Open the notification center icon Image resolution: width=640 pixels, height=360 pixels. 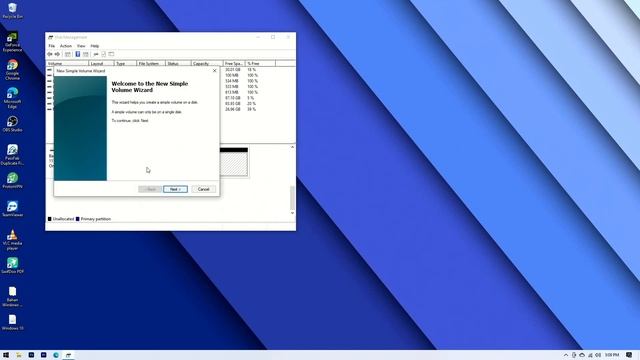tap(629, 355)
